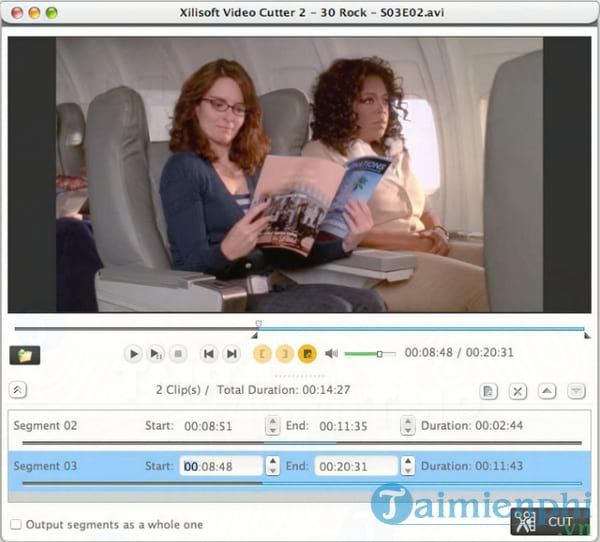Screen dimensions: 600x542
Task: Click Segment 03 start time field
Action: (x=221, y=466)
